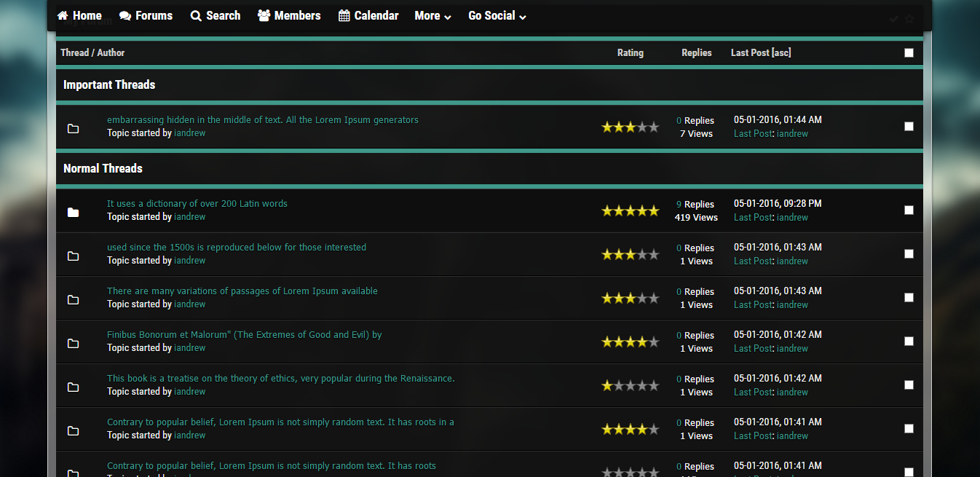The height and width of the screenshot is (477, 980).
Task: Toggle the [asc] sort order link
Action: click(x=781, y=52)
